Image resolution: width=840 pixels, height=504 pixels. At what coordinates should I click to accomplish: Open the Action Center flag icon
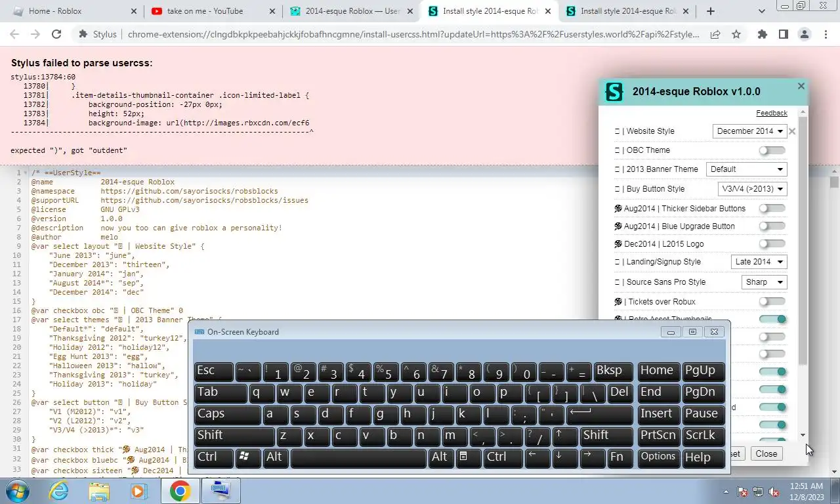point(743,492)
